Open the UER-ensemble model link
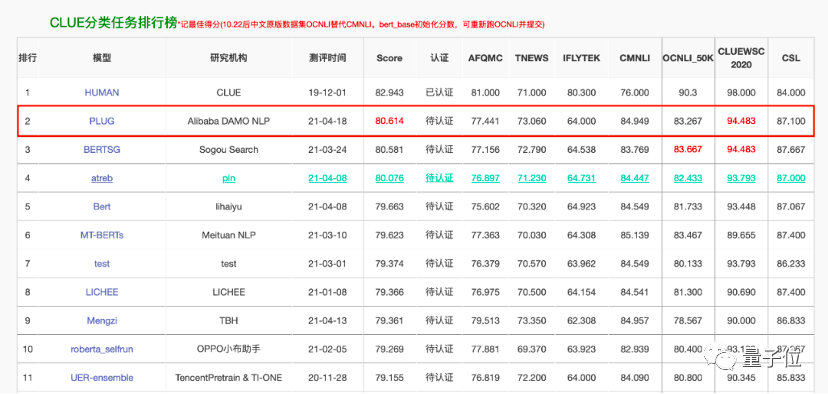The height and width of the screenshot is (394, 828). (102, 378)
